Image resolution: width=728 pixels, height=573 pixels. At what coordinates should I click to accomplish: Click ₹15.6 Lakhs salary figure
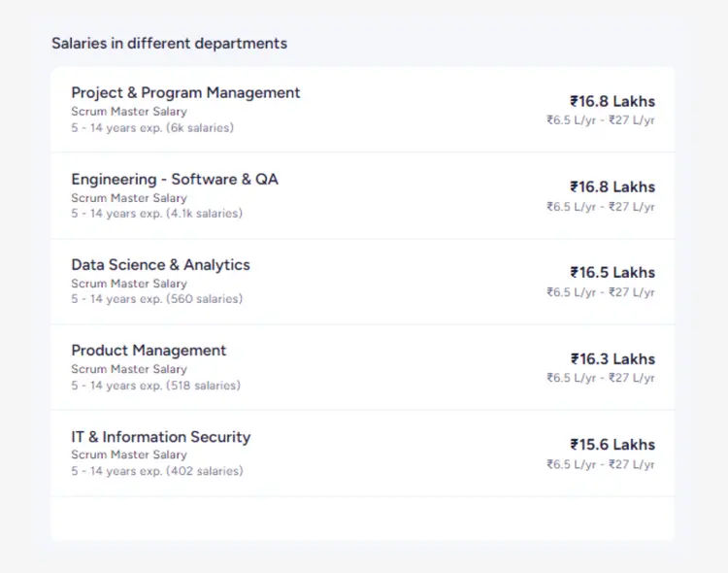[x=612, y=445]
